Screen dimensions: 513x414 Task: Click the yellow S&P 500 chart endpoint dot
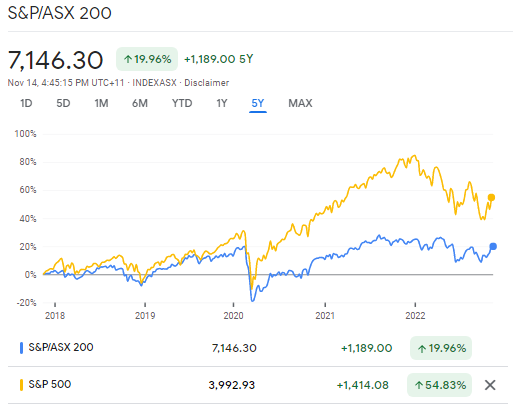click(x=491, y=197)
